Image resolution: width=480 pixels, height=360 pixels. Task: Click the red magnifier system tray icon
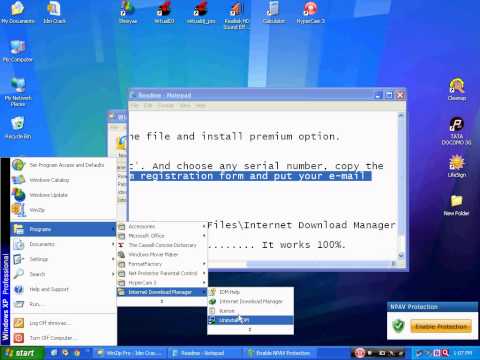click(445, 353)
